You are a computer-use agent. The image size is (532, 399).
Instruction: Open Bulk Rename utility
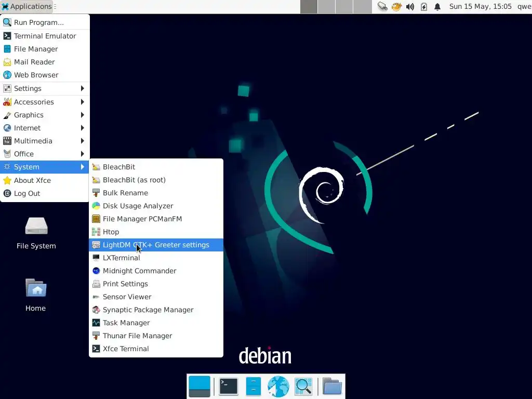tap(156, 193)
